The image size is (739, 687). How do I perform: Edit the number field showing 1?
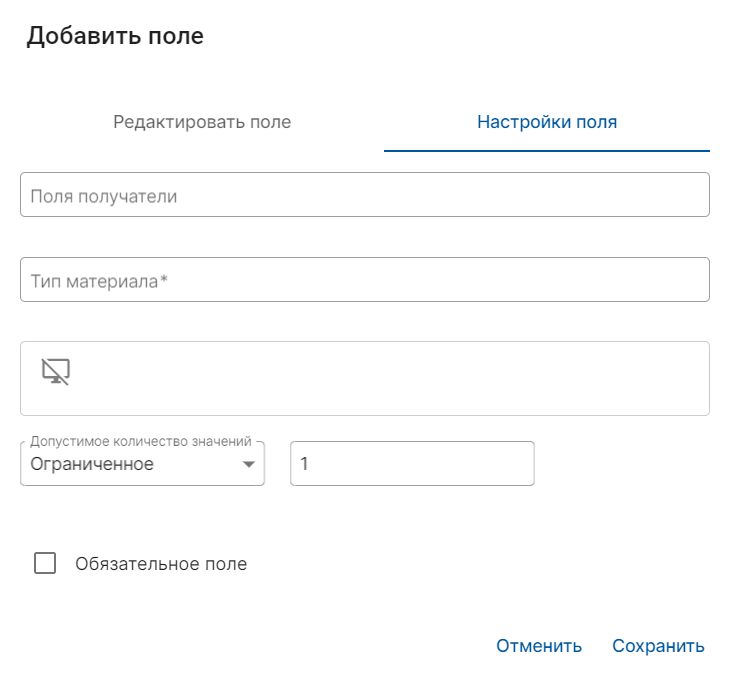coord(412,464)
